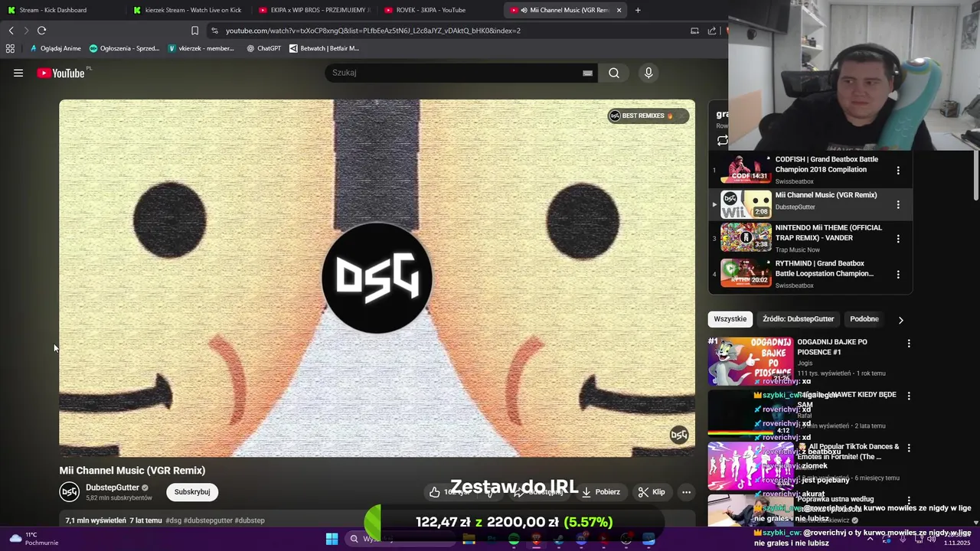Close the Mii Channel Music tab
Screen dimensions: 980x551
pyautogui.click(x=619, y=10)
